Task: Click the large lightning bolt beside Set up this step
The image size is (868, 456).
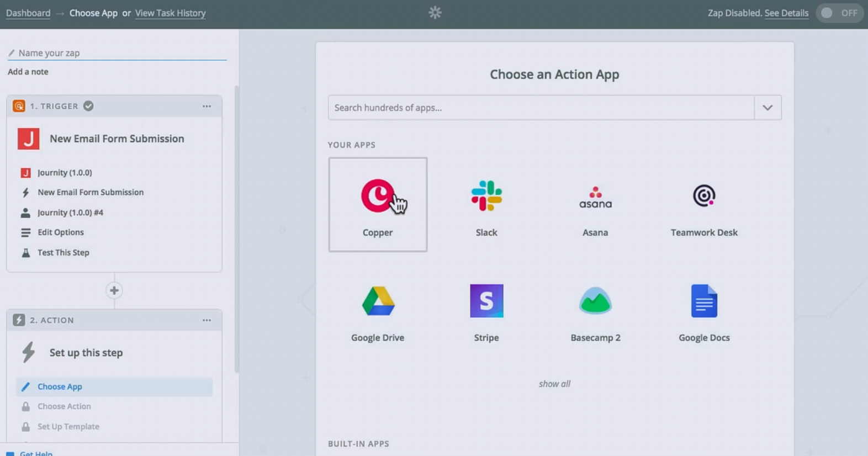Action: (x=28, y=352)
